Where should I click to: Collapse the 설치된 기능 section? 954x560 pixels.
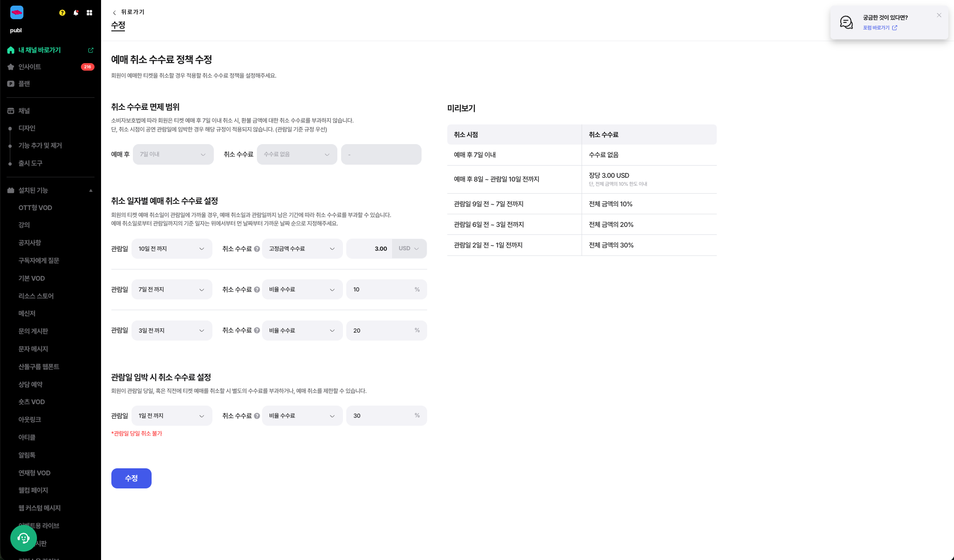pyautogui.click(x=91, y=190)
